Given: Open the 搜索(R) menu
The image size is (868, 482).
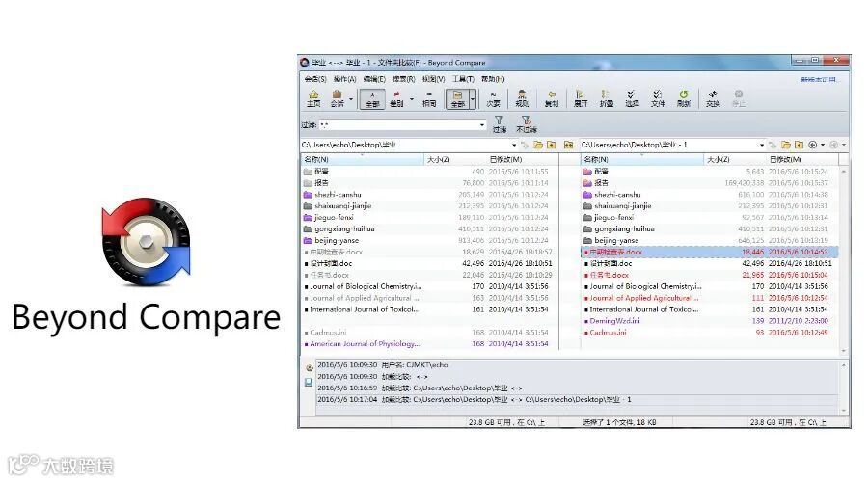Looking at the screenshot, I should coord(403,79).
